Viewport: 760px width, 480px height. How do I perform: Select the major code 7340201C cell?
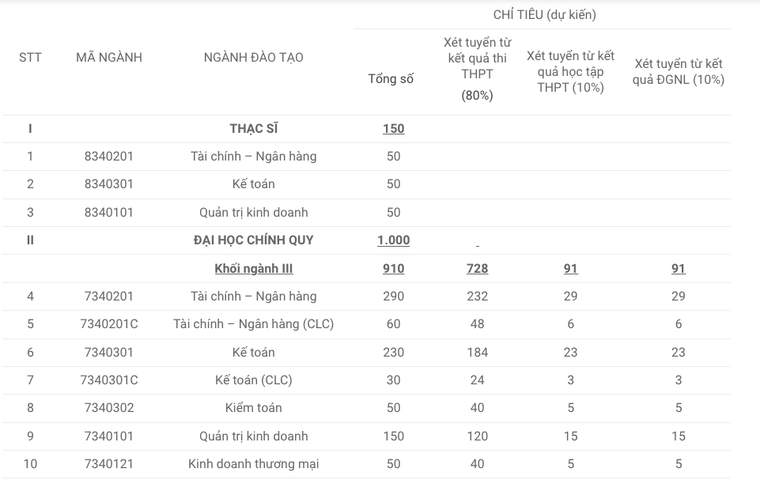click(109, 324)
